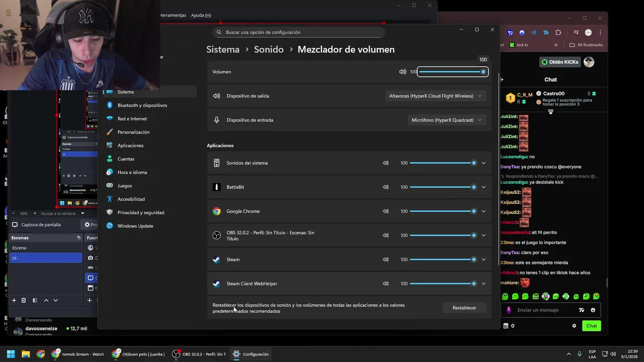Add a scene with the plus icon in OBS

pos(14,300)
